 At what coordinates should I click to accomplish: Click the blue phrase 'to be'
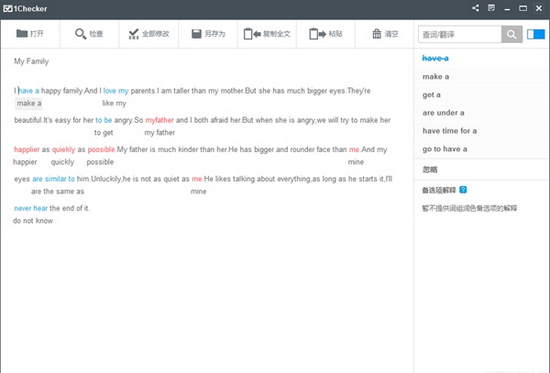(103, 120)
